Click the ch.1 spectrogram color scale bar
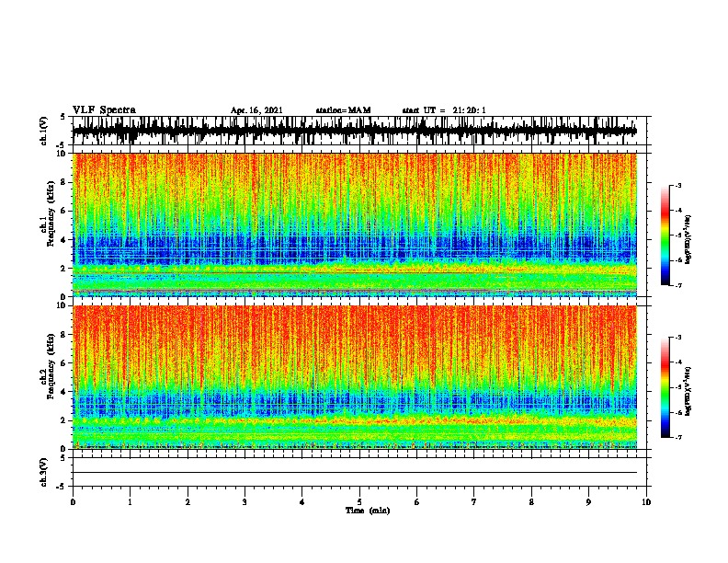Image resolution: width=728 pixels, height=563 pixels. [665, 236]
